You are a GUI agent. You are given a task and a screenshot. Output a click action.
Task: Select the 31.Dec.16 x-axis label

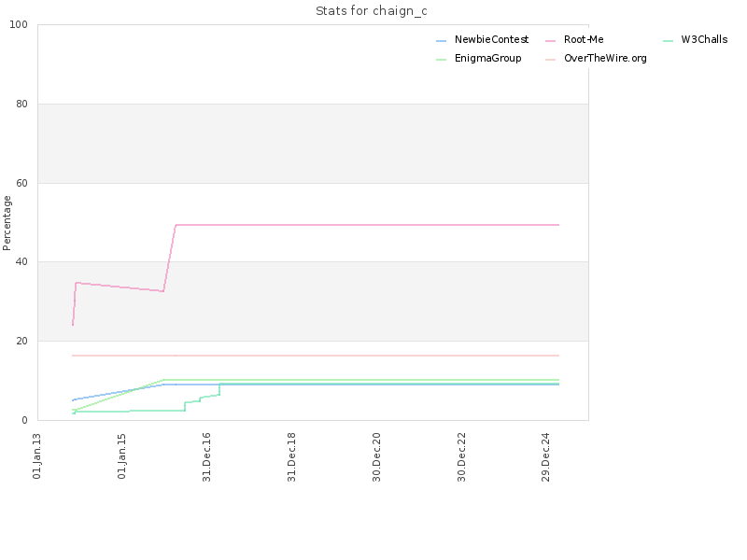[206, 457]
